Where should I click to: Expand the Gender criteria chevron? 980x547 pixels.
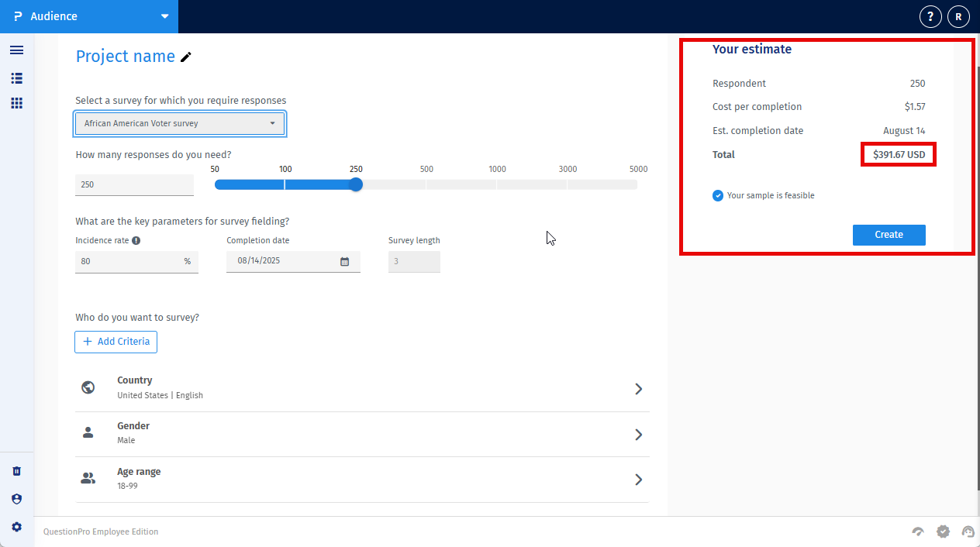coord(639,435)
